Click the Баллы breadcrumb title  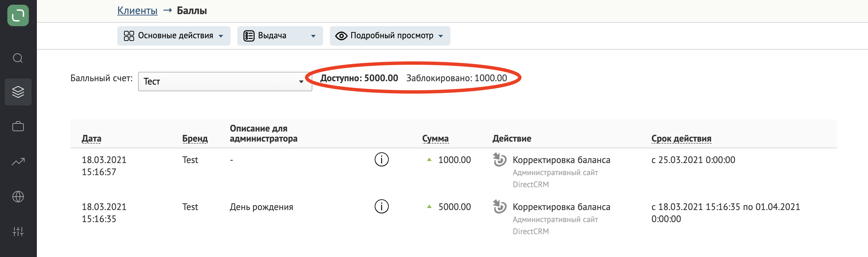(x=192, y=10)
